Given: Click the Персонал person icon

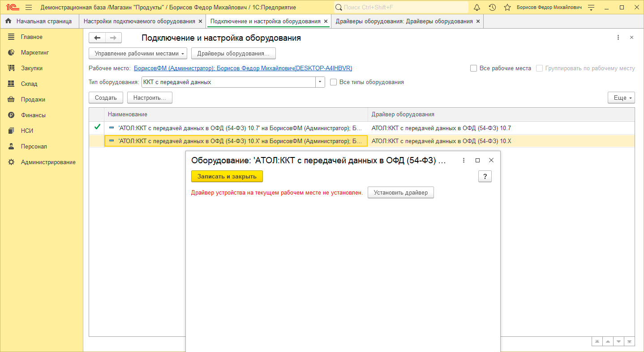Looking at the screenshot, I should (12, 146).
